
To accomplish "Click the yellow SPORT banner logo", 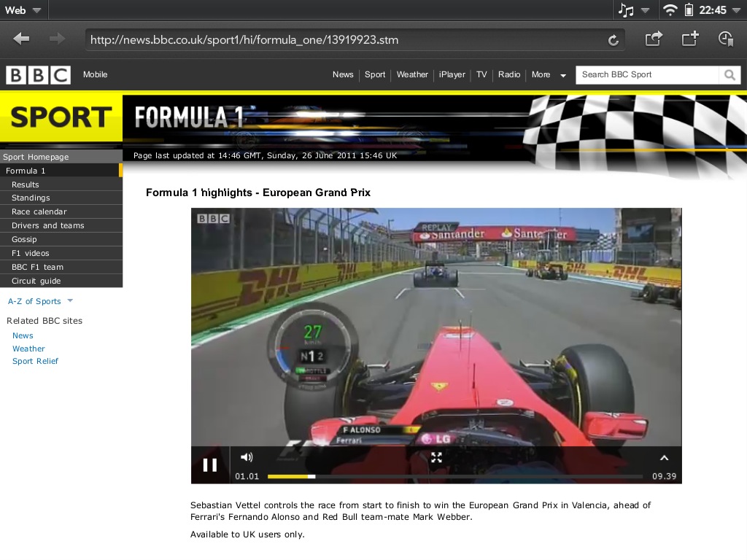I will tap(61, 117).
